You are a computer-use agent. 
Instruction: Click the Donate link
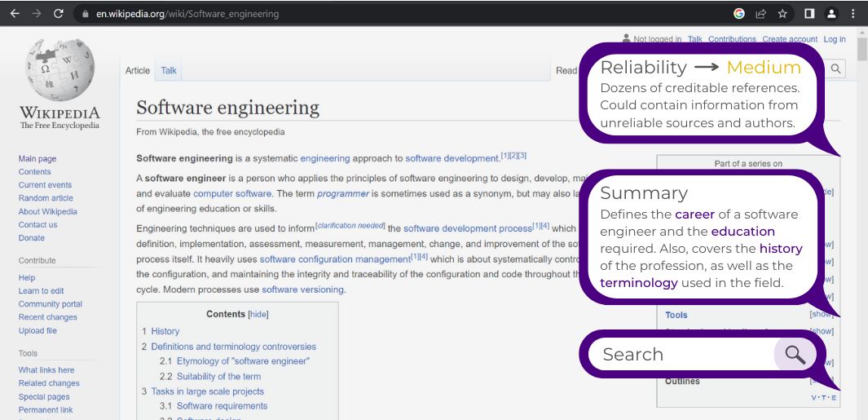coord(32,237)
